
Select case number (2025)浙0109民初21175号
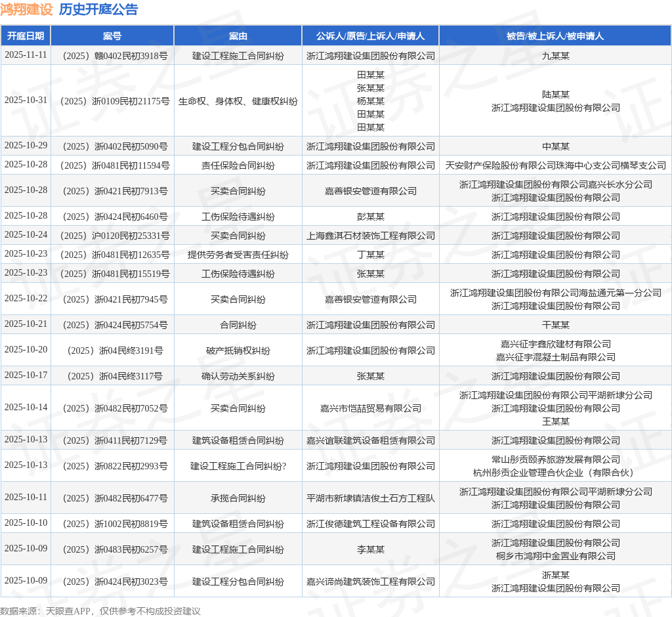coord(115,101)
